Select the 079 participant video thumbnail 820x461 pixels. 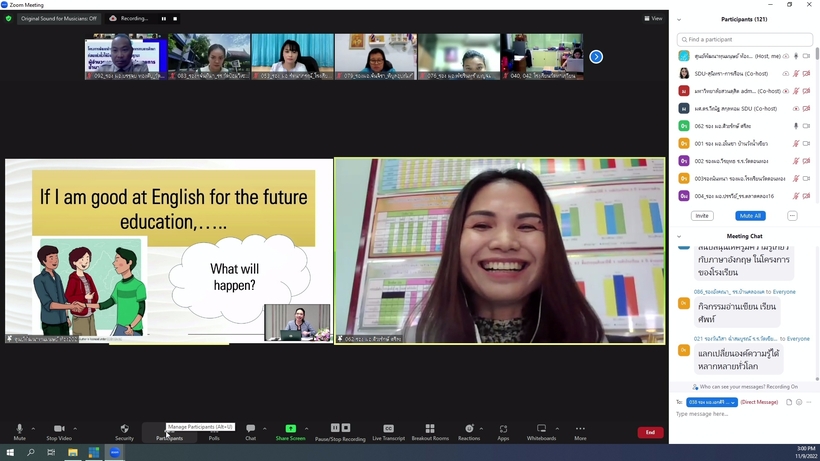tap(376, 56)
